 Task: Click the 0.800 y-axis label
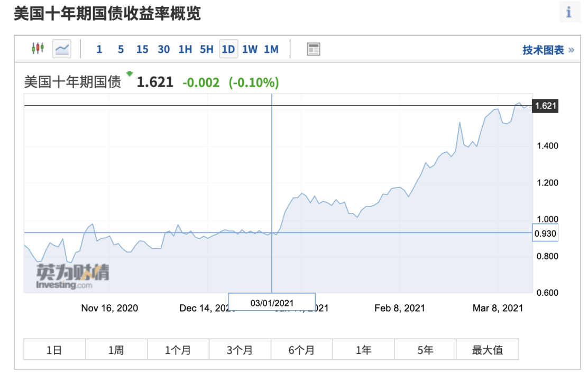coord(547,256)
